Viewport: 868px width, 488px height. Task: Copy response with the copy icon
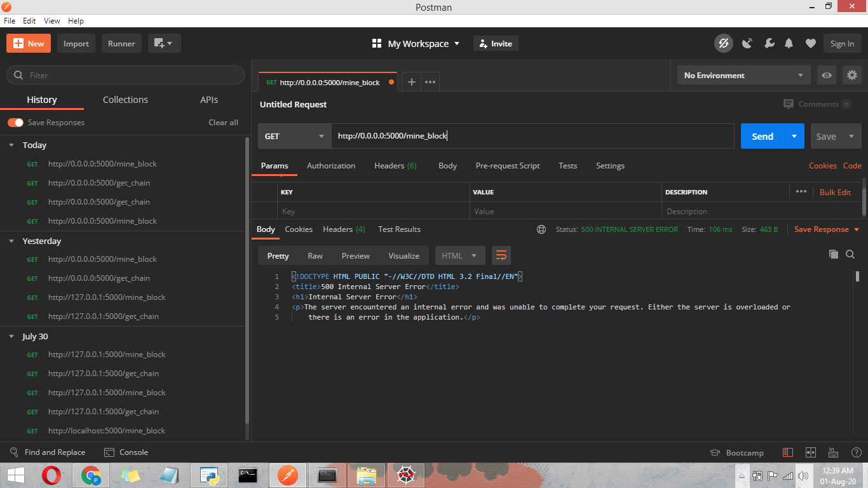(834, 254)
